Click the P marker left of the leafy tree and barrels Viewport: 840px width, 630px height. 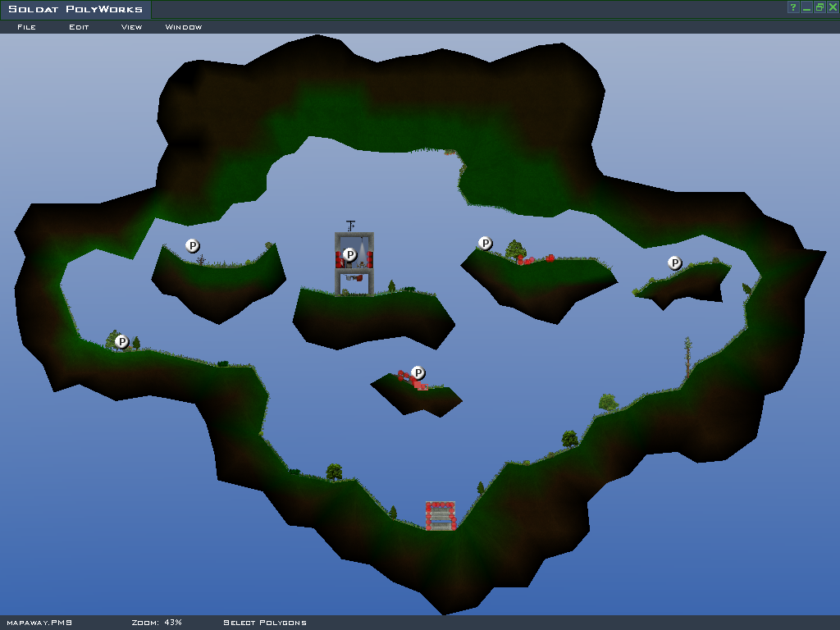point(486,244)
